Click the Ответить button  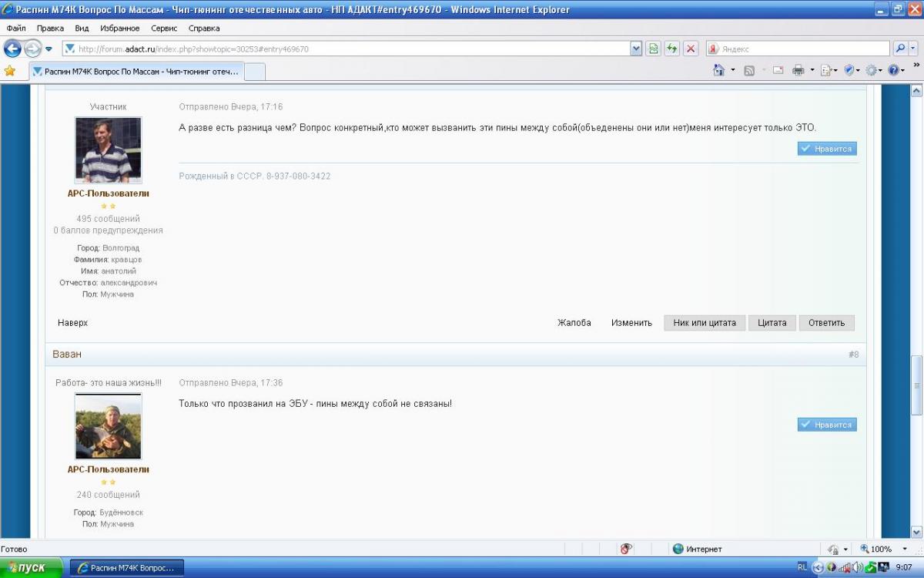[827, 323]
